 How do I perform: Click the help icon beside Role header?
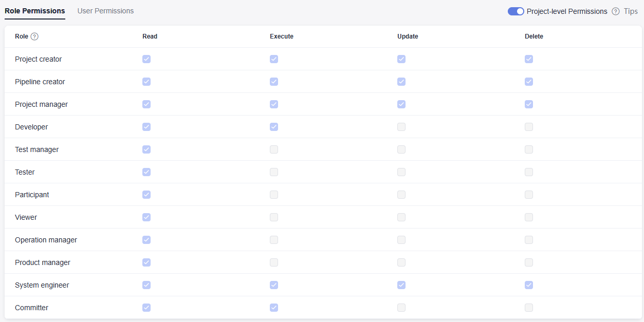pyautogui.click(x=34, y=36)
